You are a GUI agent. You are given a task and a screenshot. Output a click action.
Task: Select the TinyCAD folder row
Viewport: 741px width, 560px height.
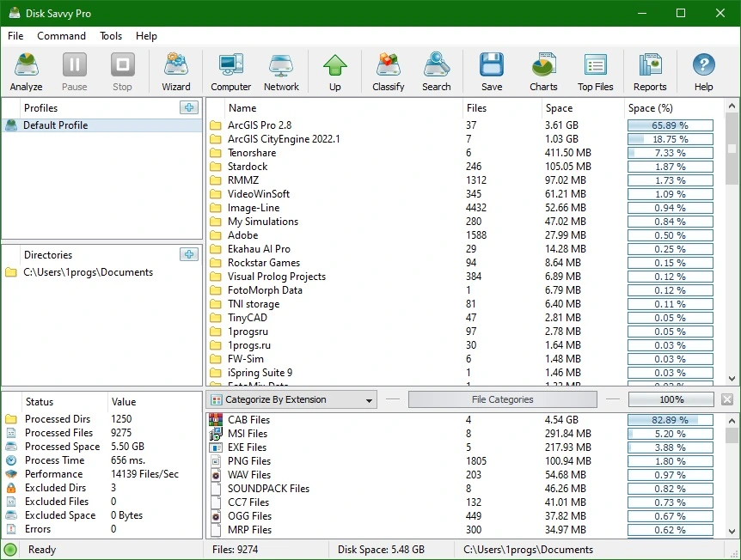click(464, 317)
